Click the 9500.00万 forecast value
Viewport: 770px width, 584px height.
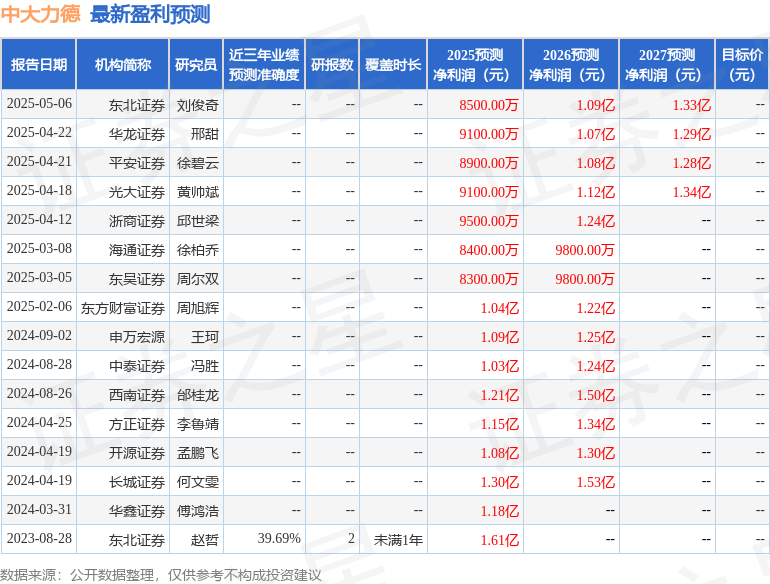[x=489, y=221]
